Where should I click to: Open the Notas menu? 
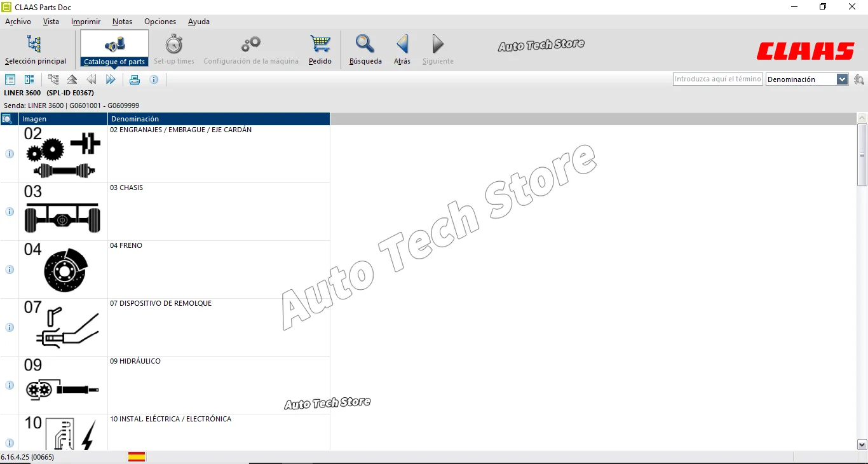point(123,22)
